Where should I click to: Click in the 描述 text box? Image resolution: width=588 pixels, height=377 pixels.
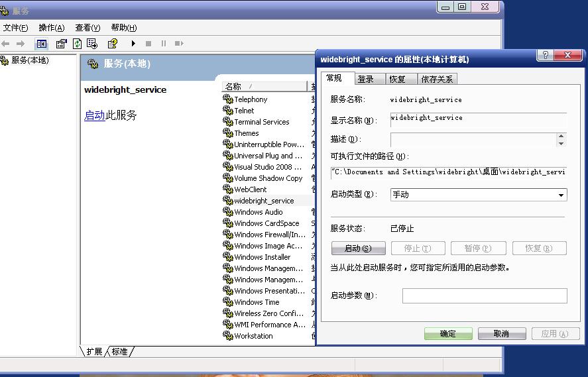pyautogui.click(x=473, y=140)
